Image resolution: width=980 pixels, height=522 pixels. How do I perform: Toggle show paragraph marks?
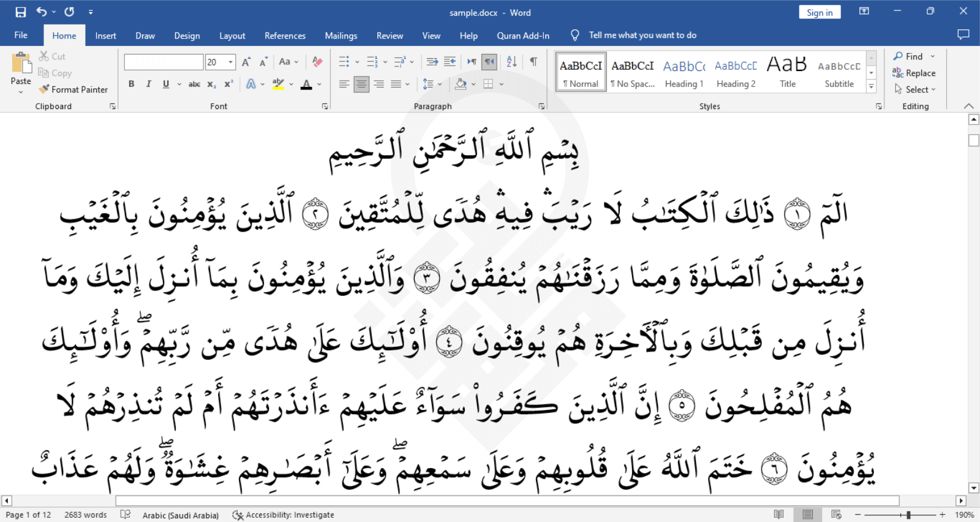coord(533,62)
